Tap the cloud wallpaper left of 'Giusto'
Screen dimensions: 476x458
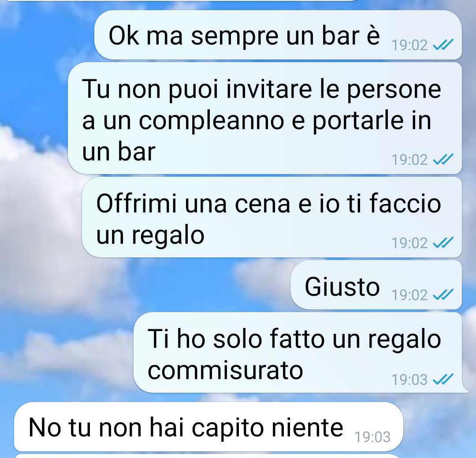tap(152, 285)
